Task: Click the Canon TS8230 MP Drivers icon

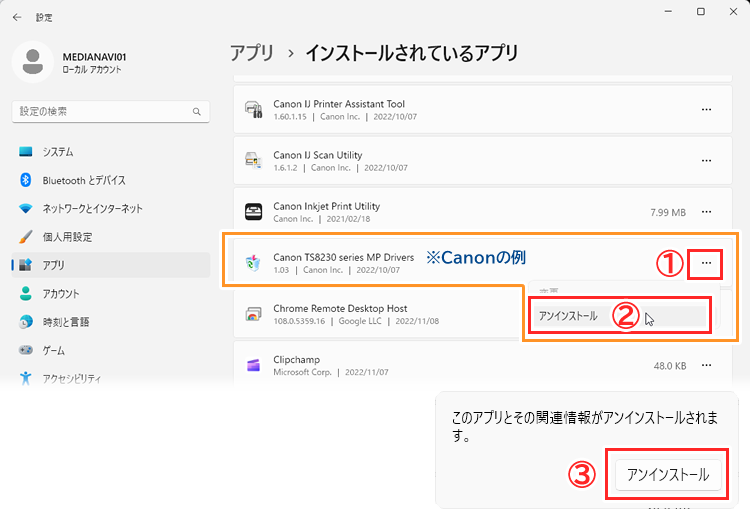Action: pyautogui.click(x=254, y=263)
